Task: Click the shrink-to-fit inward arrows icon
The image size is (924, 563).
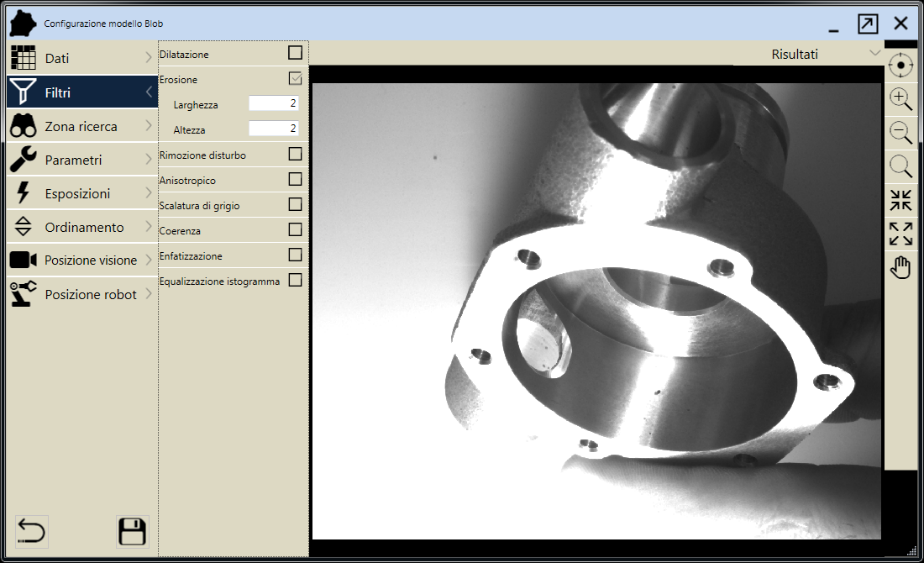Action: [x=900, y=200]
